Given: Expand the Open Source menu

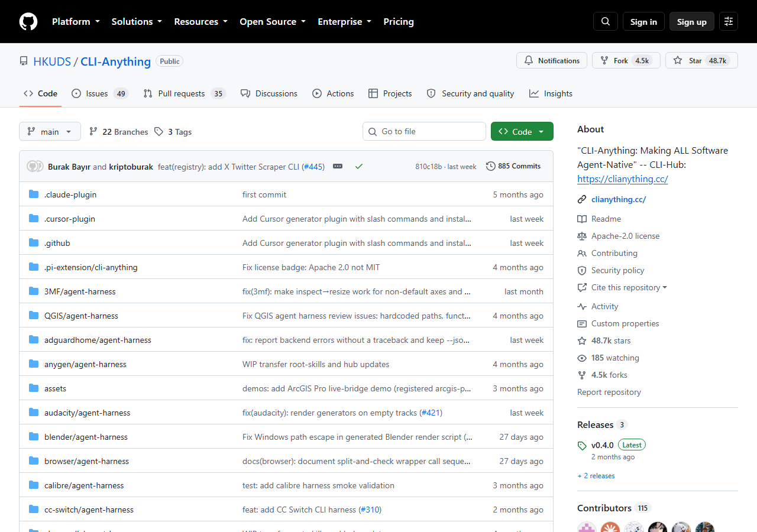Looking at the screenshot, I should coord(273,21).
